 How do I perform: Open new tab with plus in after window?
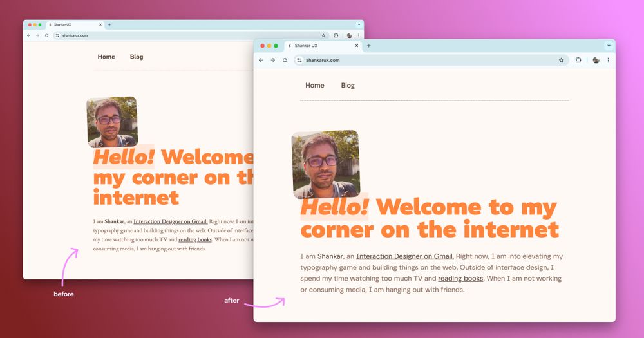point(369,46)
